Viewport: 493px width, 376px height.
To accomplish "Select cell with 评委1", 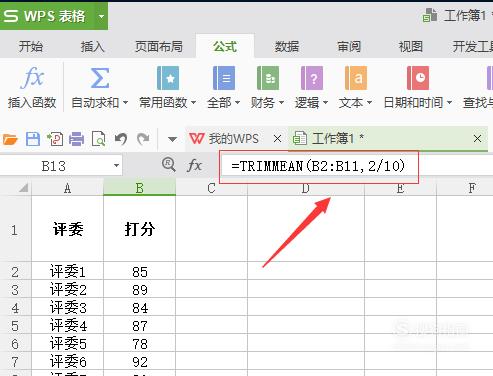I will [67, 271].
